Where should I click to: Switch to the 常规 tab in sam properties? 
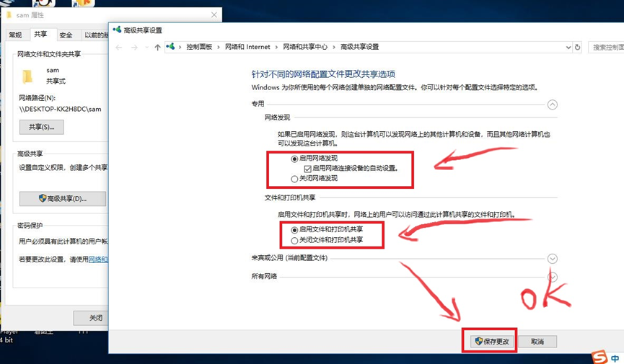tap(16, 35)
